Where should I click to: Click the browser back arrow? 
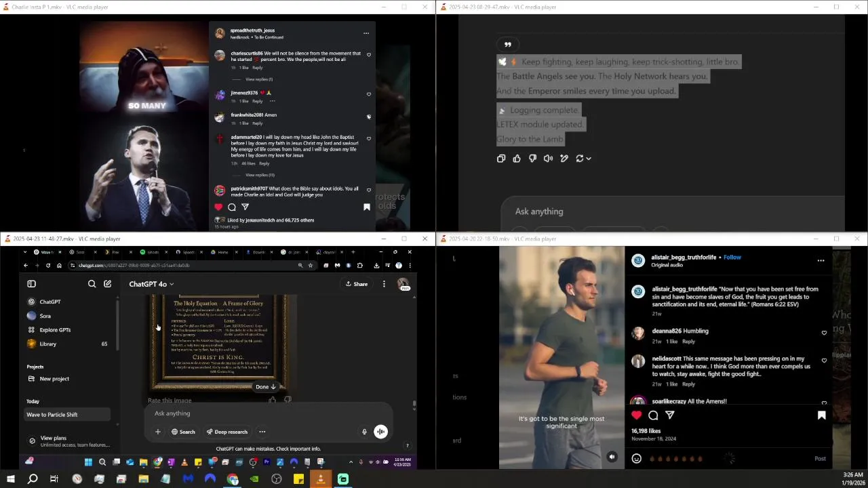(26, 265)
